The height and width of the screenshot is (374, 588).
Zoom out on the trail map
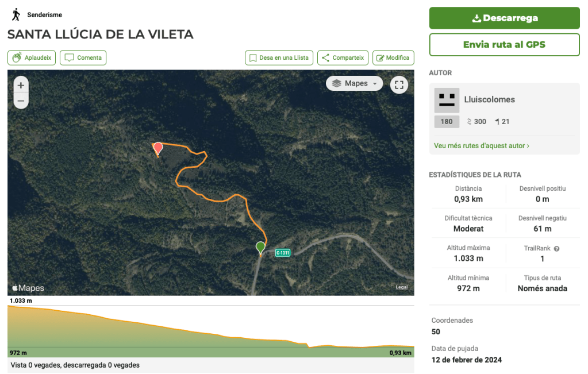tap(21, 101)
